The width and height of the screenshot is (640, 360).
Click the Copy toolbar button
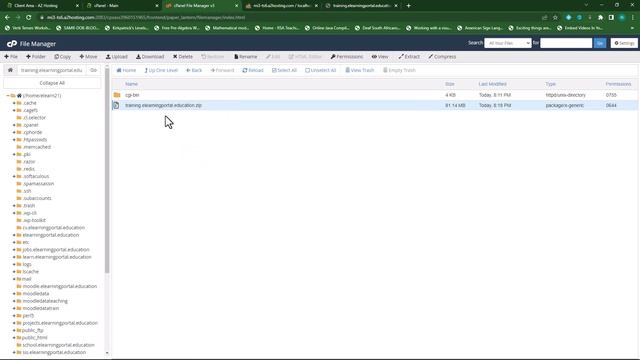pos(62,57)
